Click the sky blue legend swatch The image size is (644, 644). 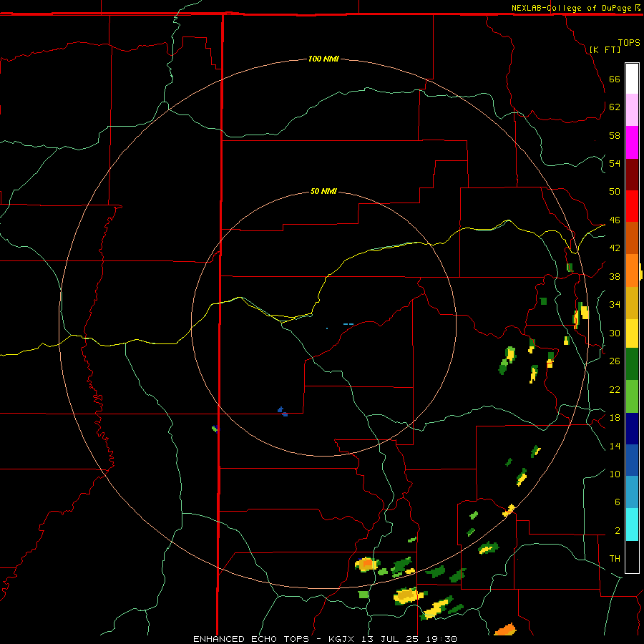point(632,492)
